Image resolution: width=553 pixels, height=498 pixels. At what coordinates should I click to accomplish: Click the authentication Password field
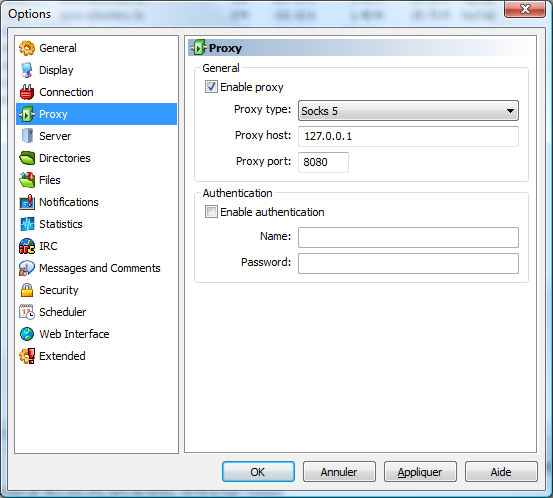point(408,263)
